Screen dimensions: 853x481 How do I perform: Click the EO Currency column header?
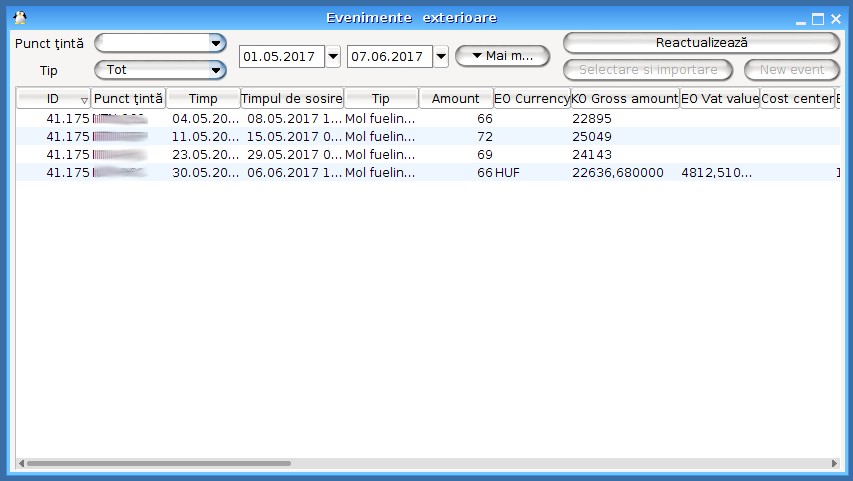pyautogui.click(x=532, y=99)
